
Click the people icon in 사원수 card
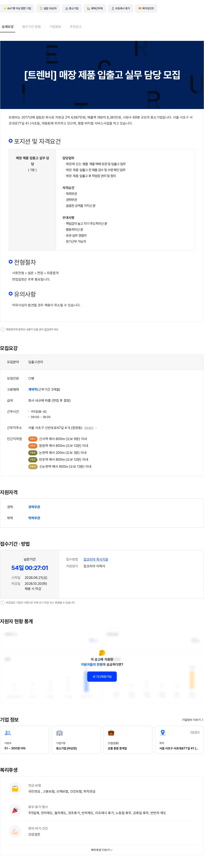pyautogui.click(x=8, y=733)
